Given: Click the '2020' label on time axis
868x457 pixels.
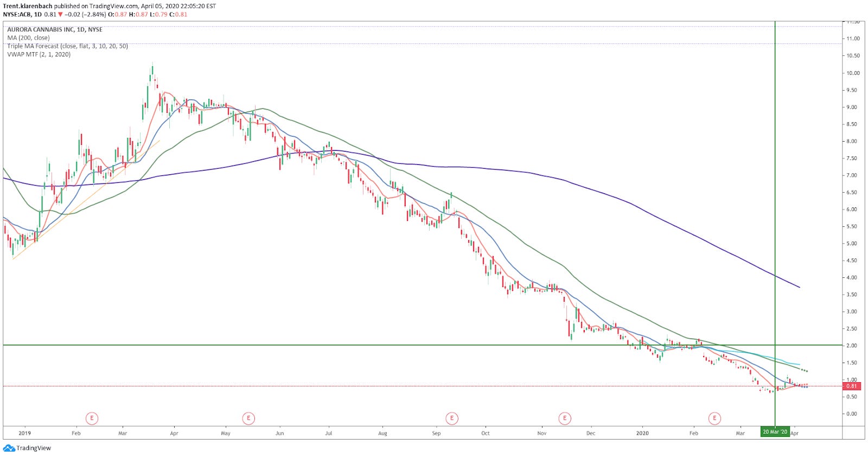Looking at the screenshot, I should 642,433.
